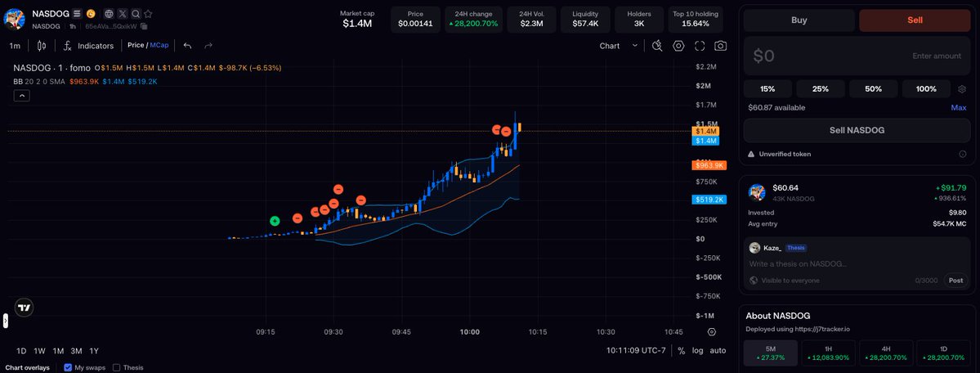
Task: Open the token website globe icon
Action: tap(110, 13)
